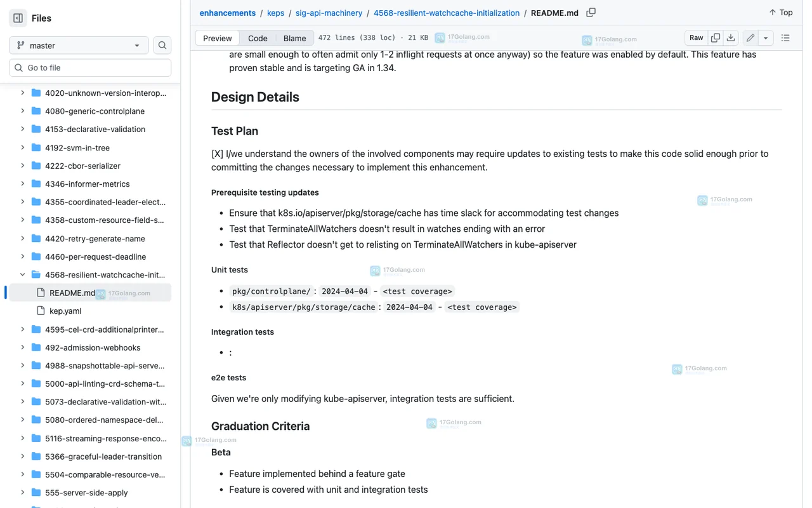
Task: Expand the 4020-unknown-version-interop folder chevron
Action: (23, 93)
